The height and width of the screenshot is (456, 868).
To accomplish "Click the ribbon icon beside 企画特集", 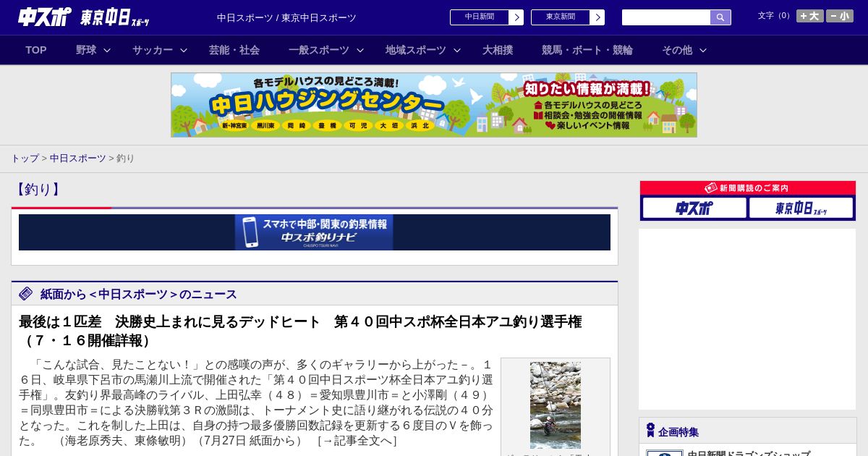I will click(650, 431).
